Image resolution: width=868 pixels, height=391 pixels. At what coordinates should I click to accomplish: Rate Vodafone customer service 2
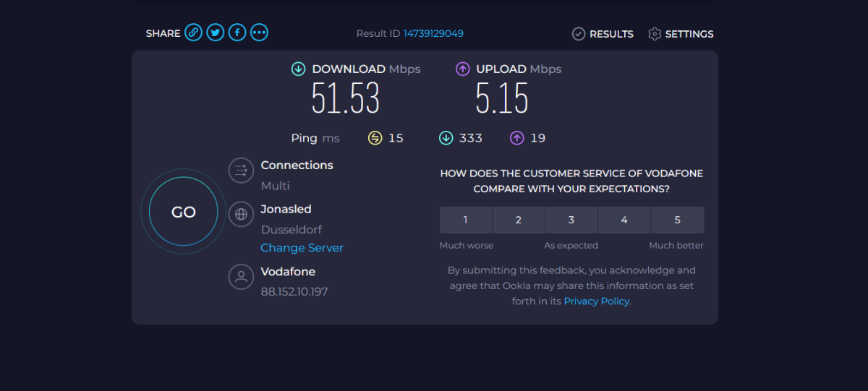(519, 220)
